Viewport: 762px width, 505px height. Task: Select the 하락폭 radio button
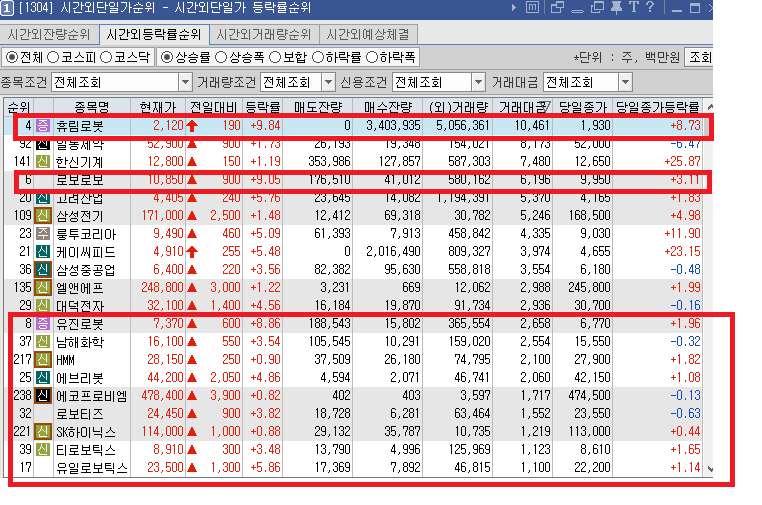coord(372,57)
